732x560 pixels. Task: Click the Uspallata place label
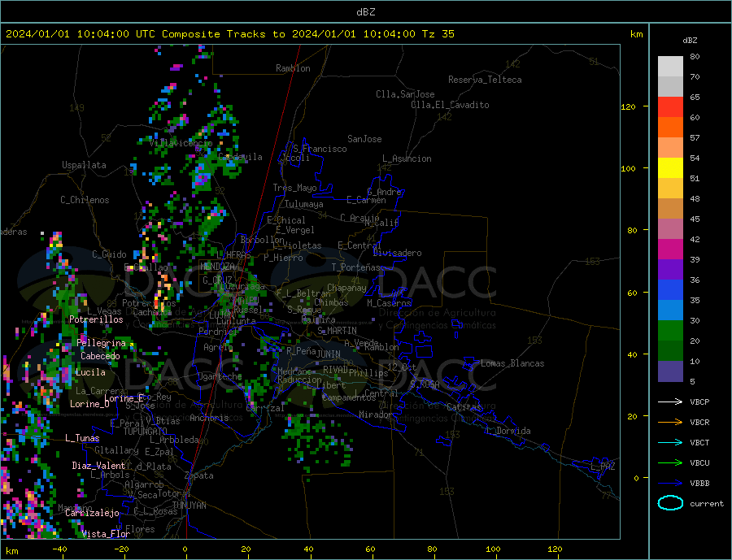tap(84, 165)
